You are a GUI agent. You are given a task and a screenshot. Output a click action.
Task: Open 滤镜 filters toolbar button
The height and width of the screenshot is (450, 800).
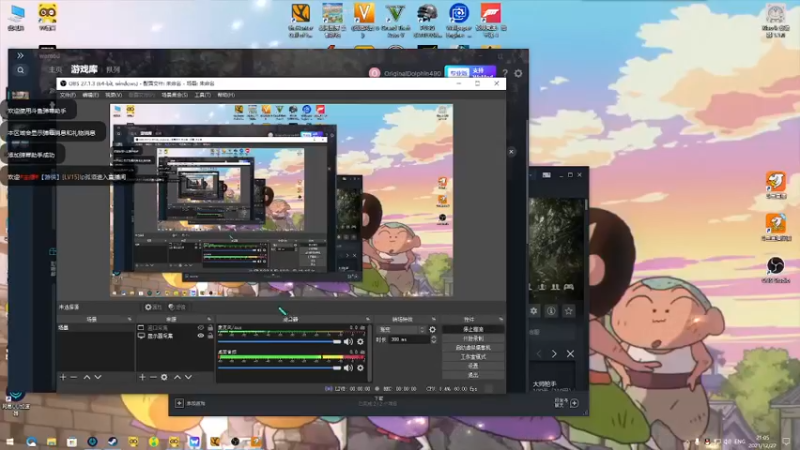[x=177, y=307]
